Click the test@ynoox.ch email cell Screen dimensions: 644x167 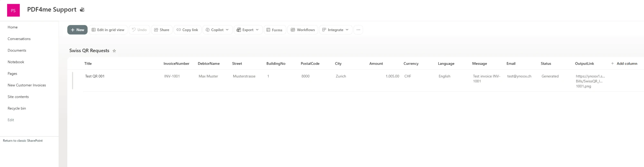coord(519,76)
